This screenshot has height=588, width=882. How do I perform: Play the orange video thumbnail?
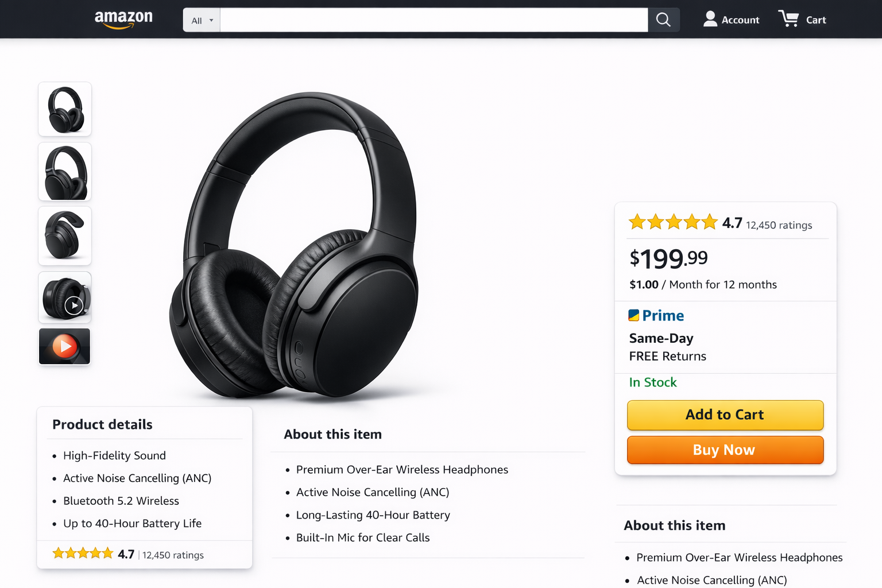[x=64, y=346]
